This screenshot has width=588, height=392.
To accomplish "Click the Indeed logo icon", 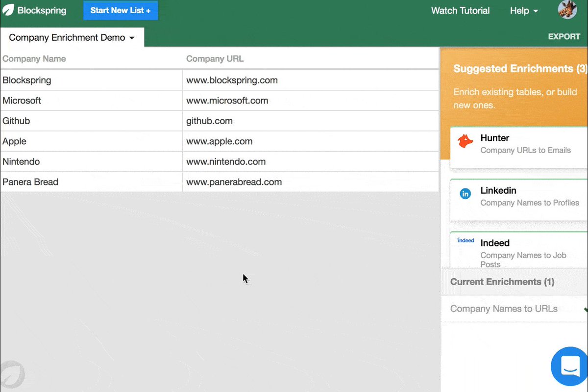I will point(465,240).
